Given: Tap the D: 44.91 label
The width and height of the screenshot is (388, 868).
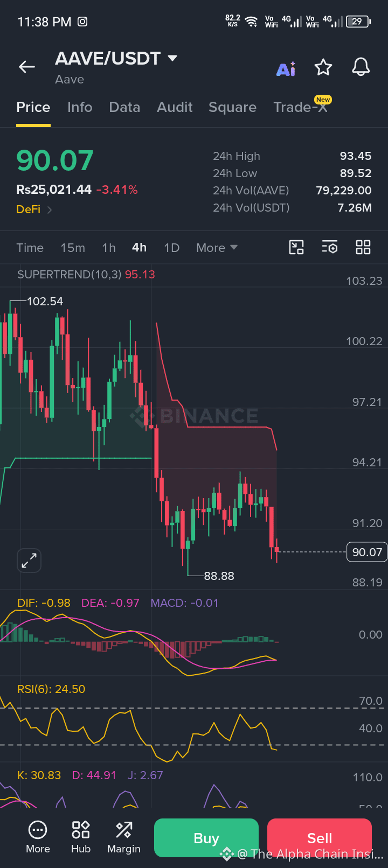Looking at the screenshot, I should 94,775.
